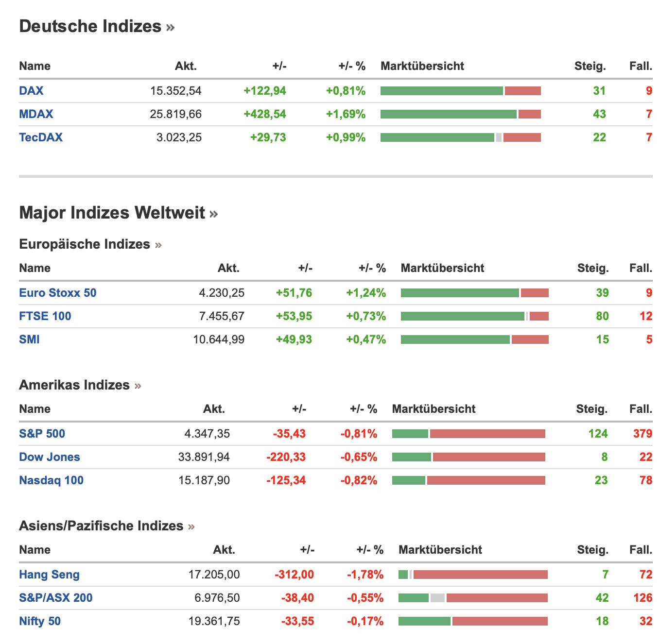Image resolution: width=659 pixels, height=644 pixels.
Task: Open the MDAX index page
Action: point(36,114)
